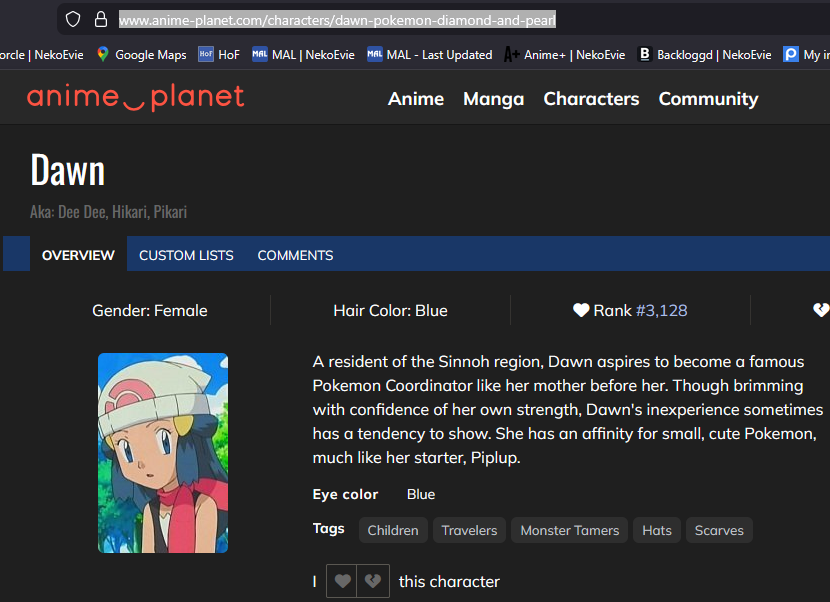Click the 'Aka: Dee Dee, Hikari, Pikari' text
Screen dimensions: 830x602
tap(109, 212)
